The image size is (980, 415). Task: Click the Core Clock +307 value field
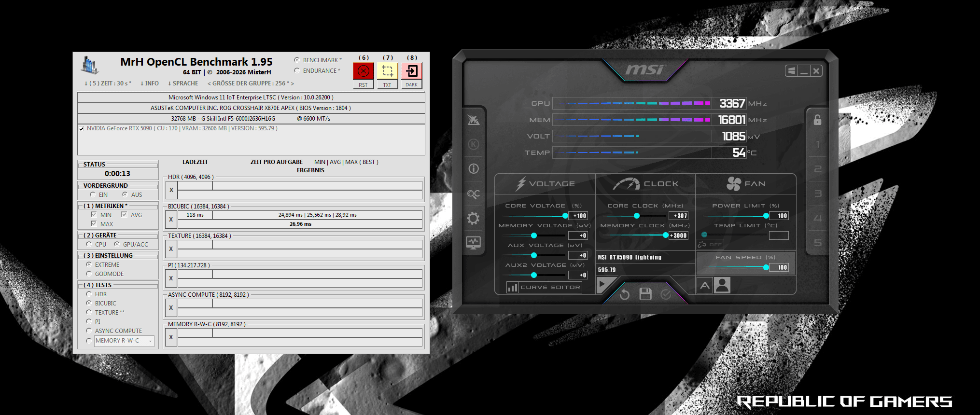tap(678, 216)
